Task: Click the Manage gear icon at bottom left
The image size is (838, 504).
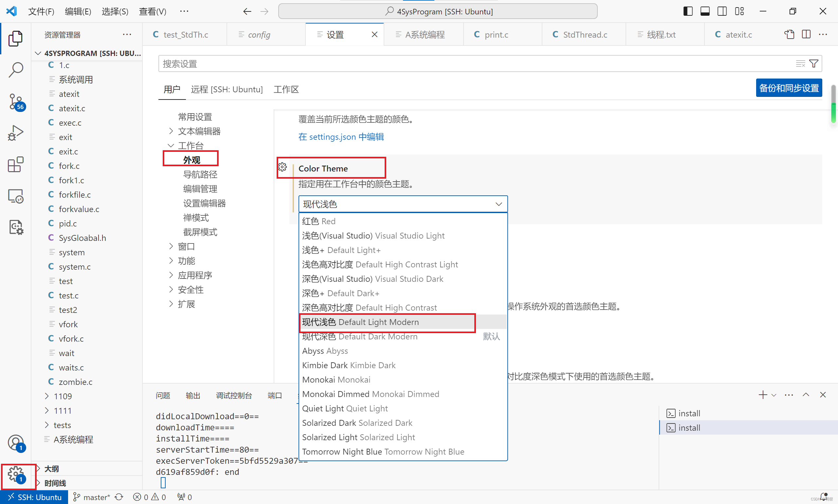Action: coord(16,474)
